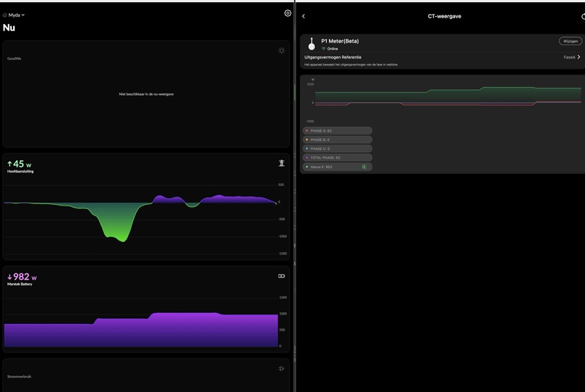585x392 pixels.
Task: Click the plug icon on Stroomverbruik card
Action: click(282, 369)
